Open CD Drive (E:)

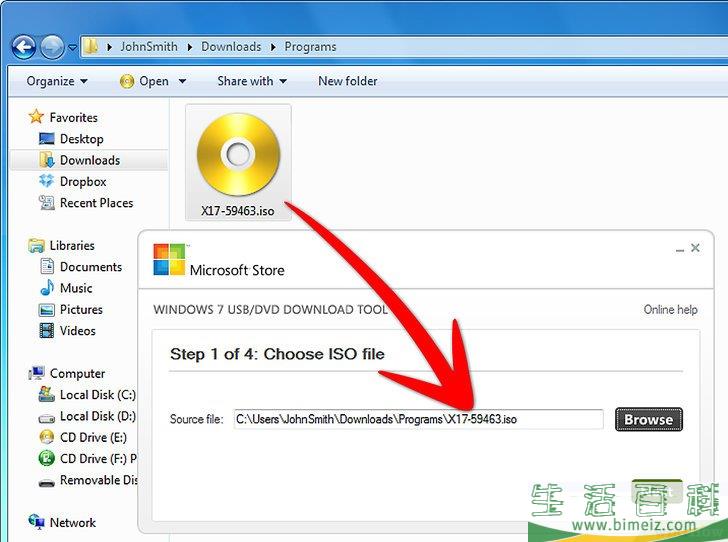[93, 438]
